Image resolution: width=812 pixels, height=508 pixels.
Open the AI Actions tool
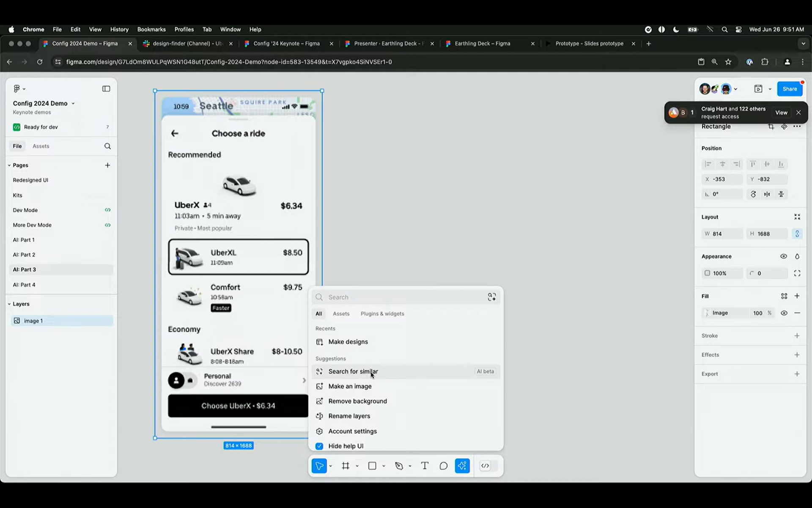click(462, 466)
